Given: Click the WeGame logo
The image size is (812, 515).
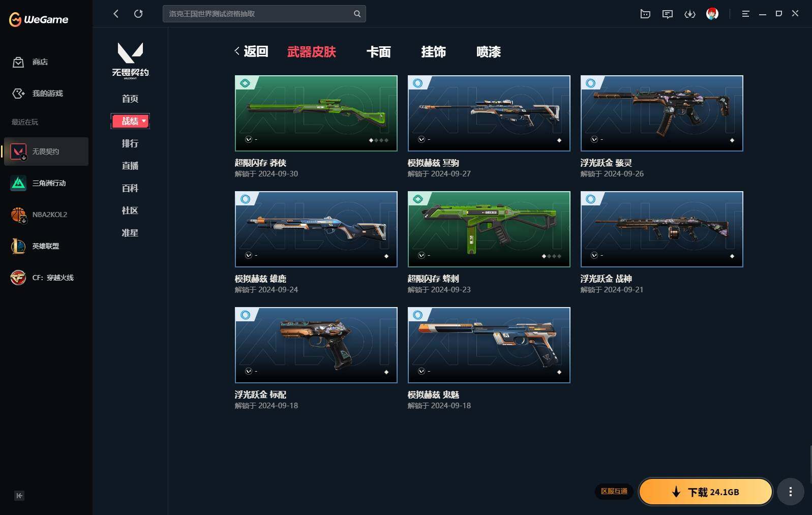Looking at the screenshot, I should (x=39, y=19).
